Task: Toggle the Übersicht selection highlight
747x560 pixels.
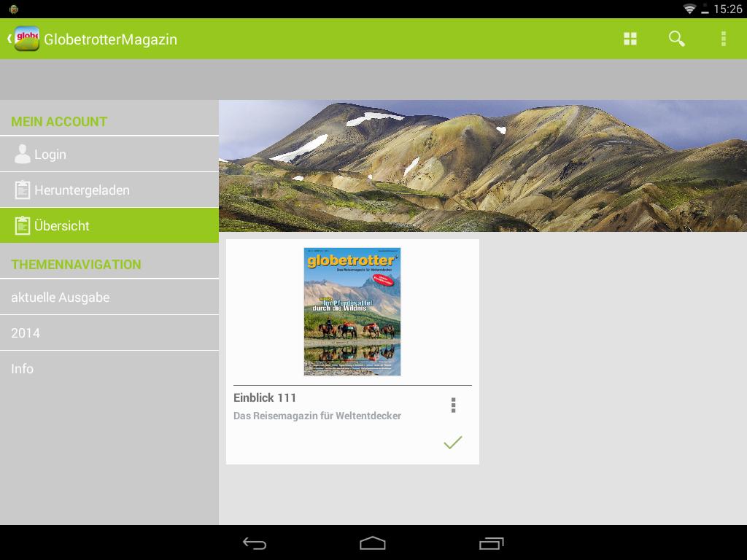Action: coord(109,225)
